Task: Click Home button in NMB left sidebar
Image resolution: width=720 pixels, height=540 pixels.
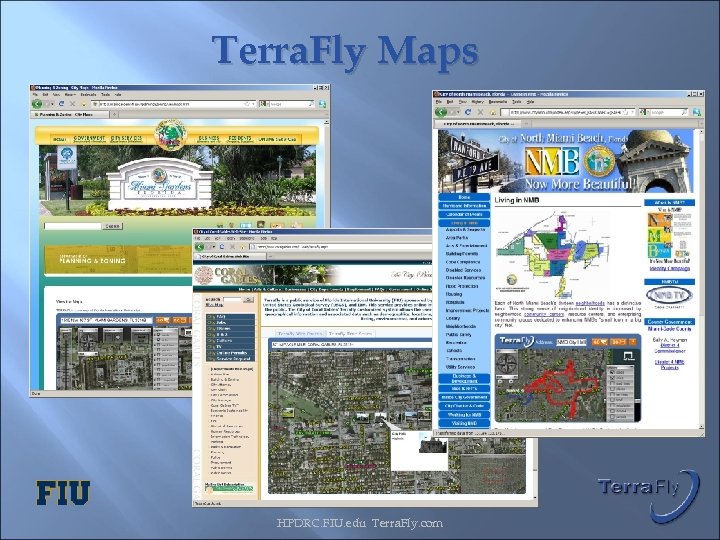Action: (x=464, y=197)
